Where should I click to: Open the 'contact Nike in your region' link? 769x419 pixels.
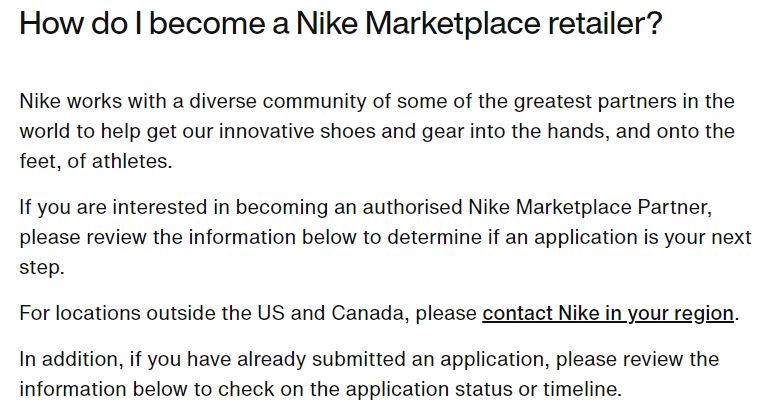click(x=608, y=314)
